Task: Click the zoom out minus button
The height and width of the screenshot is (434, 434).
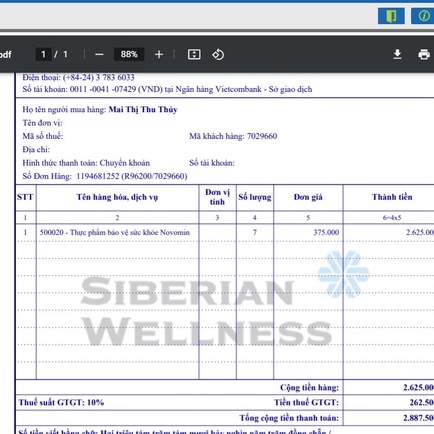Action: 99,54
